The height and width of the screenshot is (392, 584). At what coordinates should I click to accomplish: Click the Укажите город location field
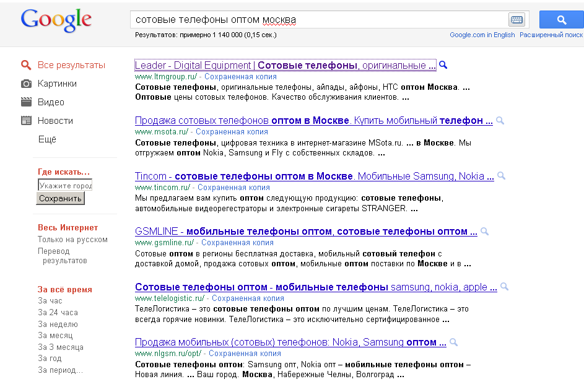click(65, 185)
